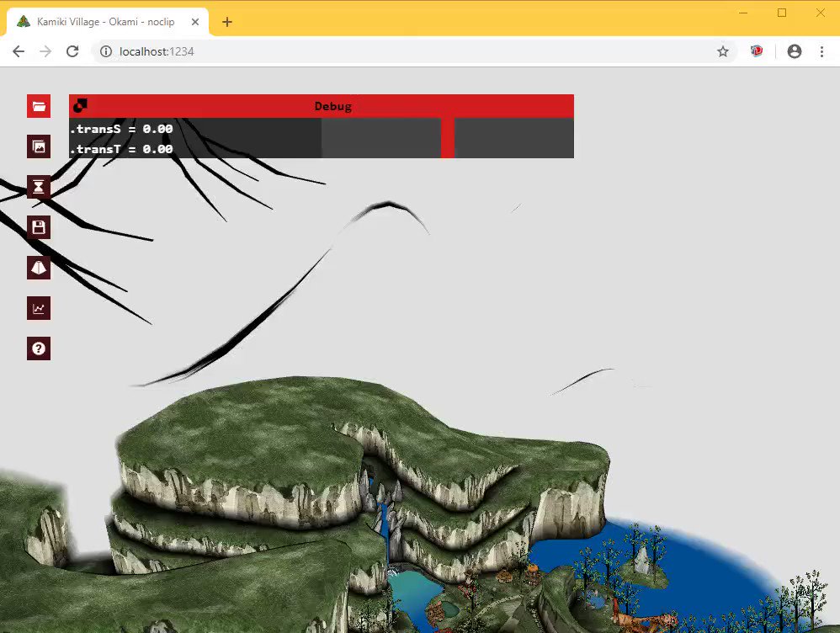Click the browser extension icon

tap(757, 51)
